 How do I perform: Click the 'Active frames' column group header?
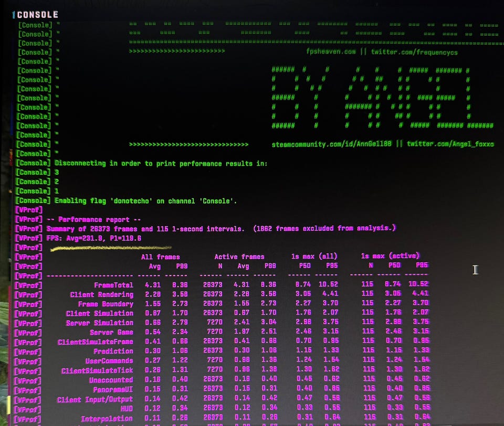(239, 257)
